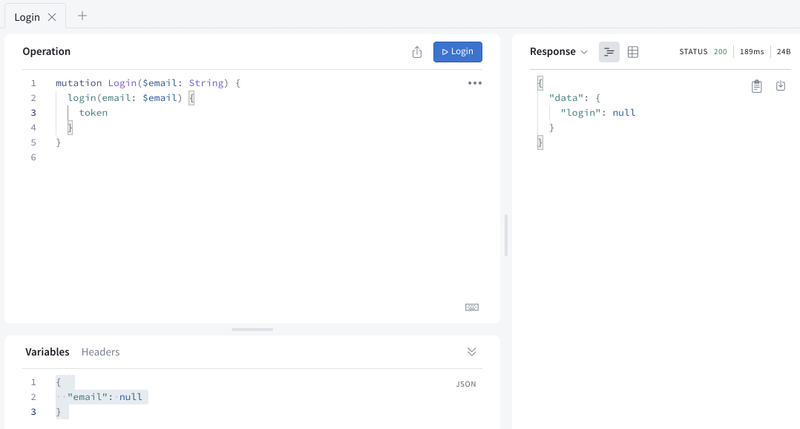Image resolution: width=800 pixels, height=429 pixels.
Task: Click the mutation Login declaration line
Action: coord(148,83)
